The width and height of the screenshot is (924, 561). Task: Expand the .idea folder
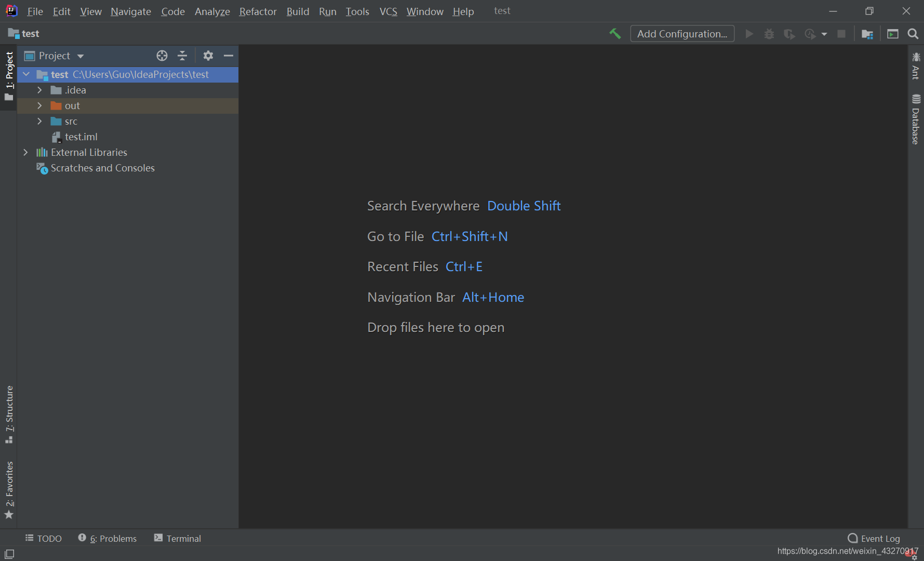point(39,90)
